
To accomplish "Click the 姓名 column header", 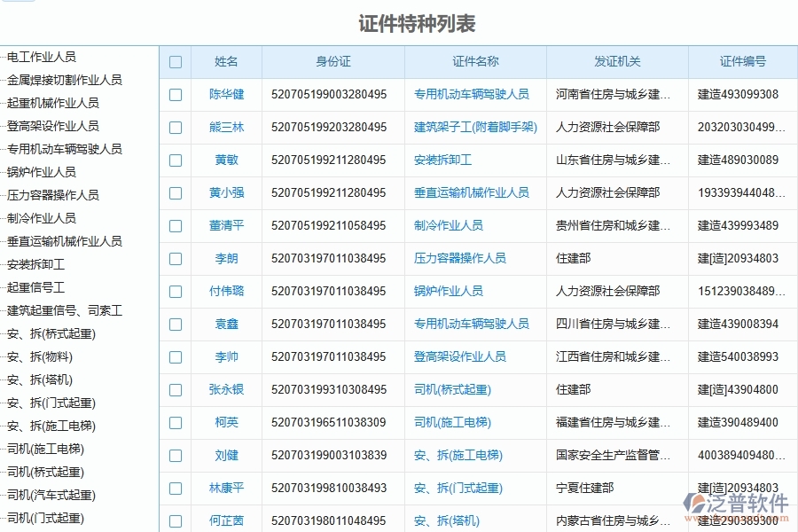I will 226,61.
